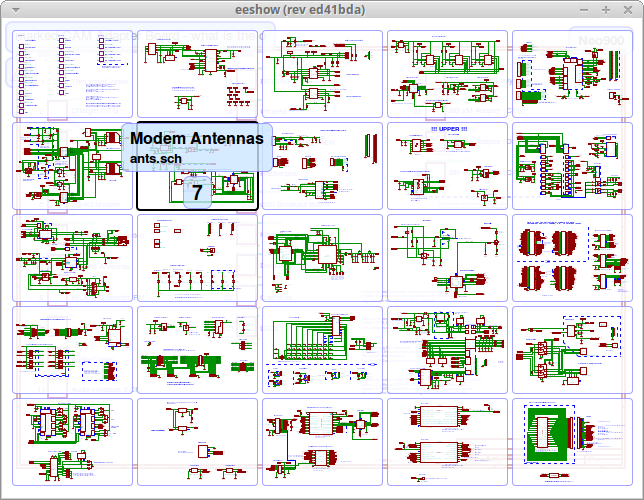Image resolution: width=644 pixels, height=500 pixels.
Task: Open the top-row middle schematic thumbnail
Action: [322, 73]
